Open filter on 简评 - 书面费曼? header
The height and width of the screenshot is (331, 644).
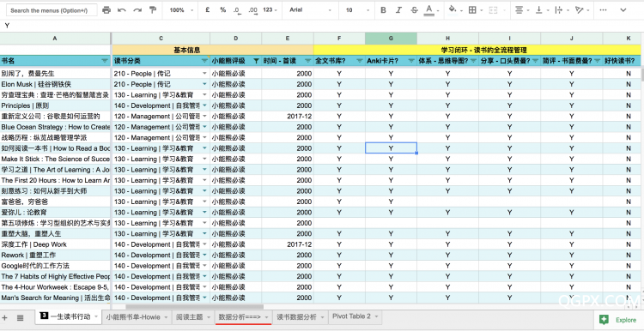(597, 61)
